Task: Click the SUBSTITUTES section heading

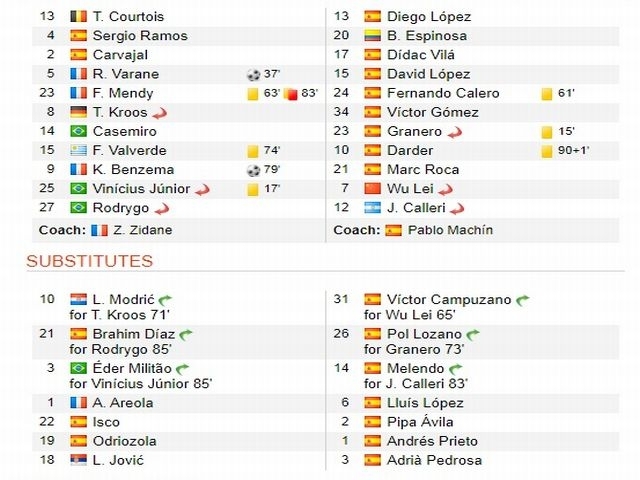Action: [x=90, y=261]
